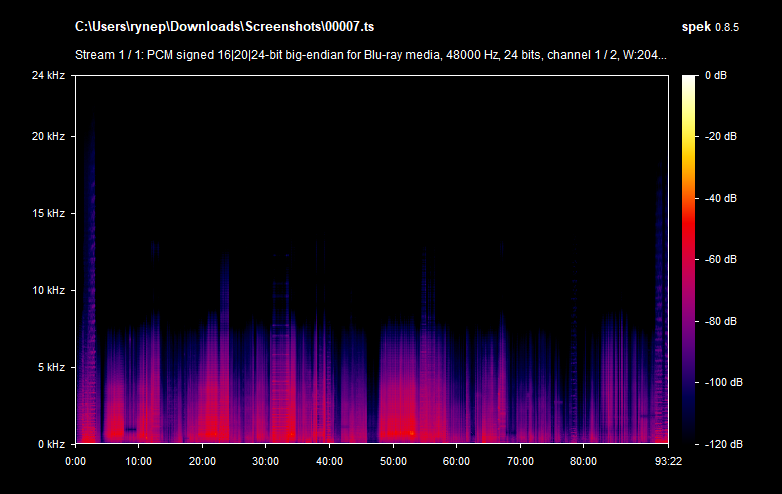Click the dB color gradient scale bar
782x494 pixels.
click(x=690, y=259)
